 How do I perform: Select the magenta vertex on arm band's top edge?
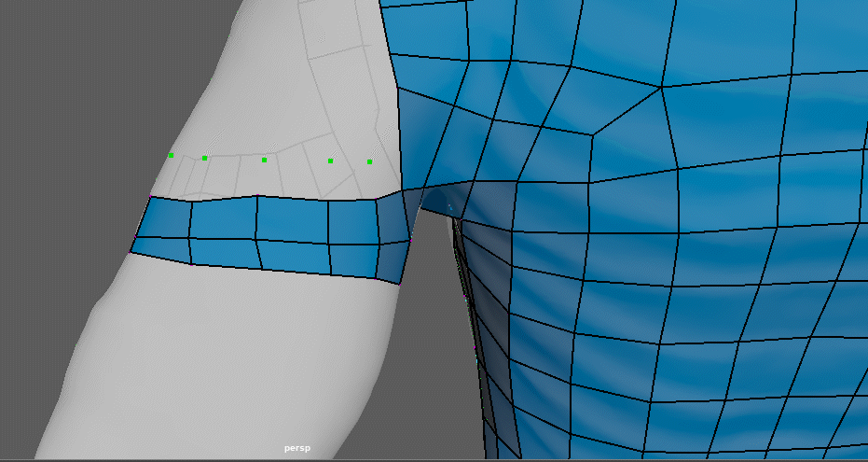coord(257,196)
